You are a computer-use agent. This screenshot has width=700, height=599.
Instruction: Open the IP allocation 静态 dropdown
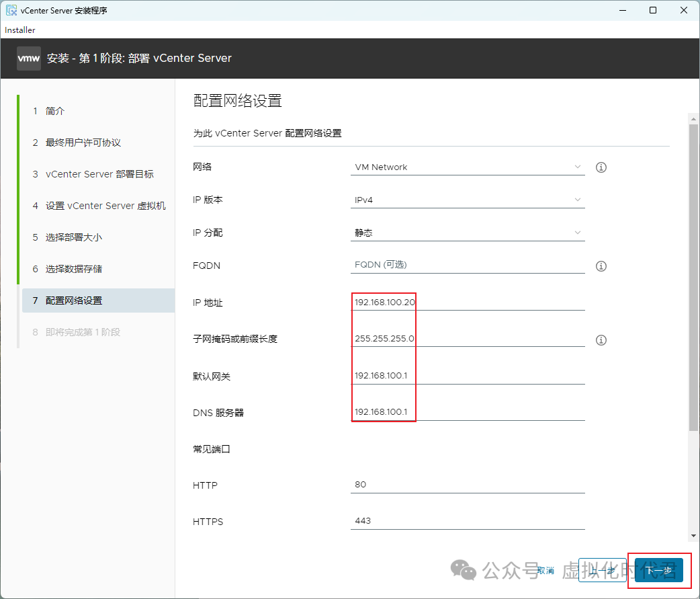468,233
